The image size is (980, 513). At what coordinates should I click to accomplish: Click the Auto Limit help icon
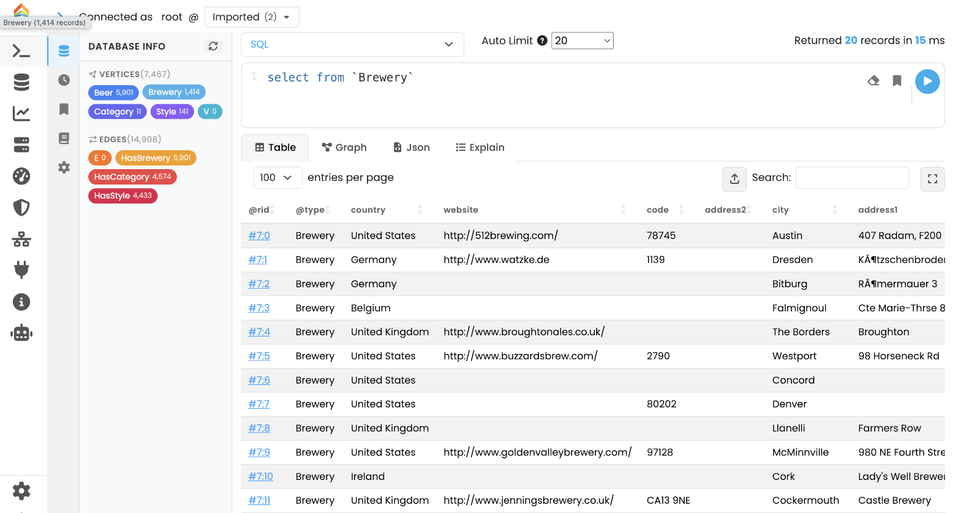[x=542, y=40]
